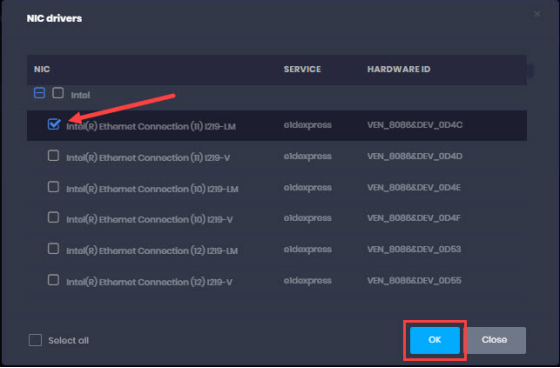The width and height of the screenshot is (560, 368).
Task: Sort by the SERVICE column header
Action: [x=302, y=69]
